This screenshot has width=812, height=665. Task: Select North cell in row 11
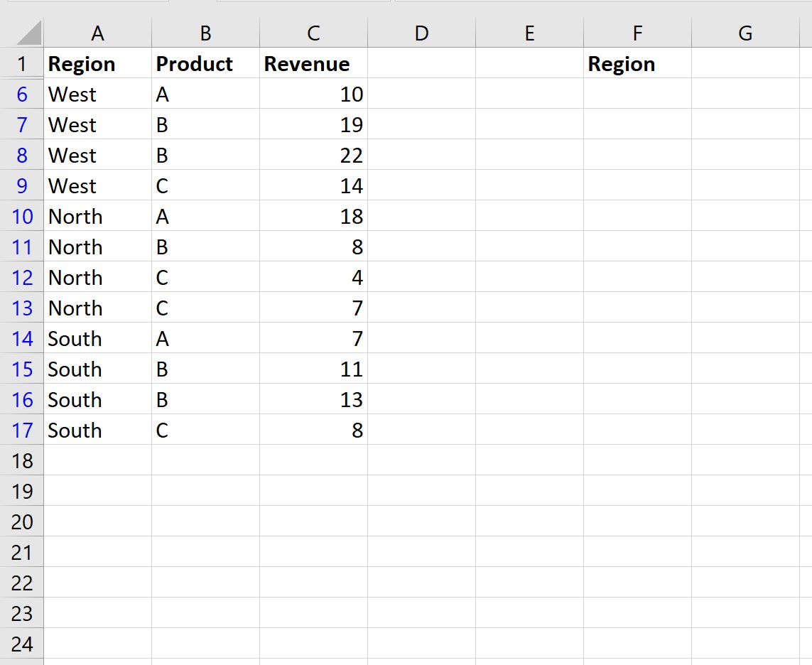tap(97, 247)
